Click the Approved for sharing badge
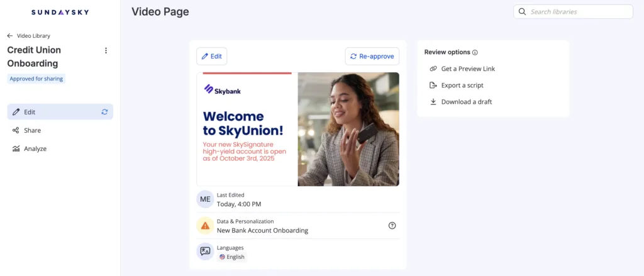Screen dimensions: 644x276 point(36,79)
